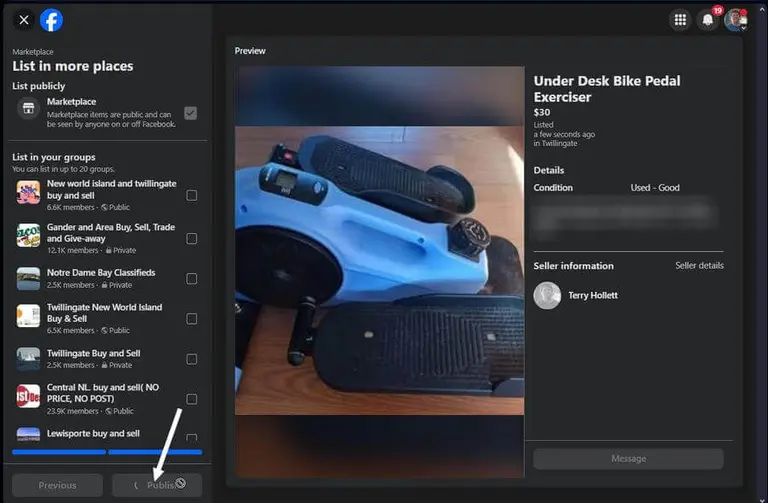Click the '12.1K members' text
The height and width of the screenshot is (503, 768).
72,250
